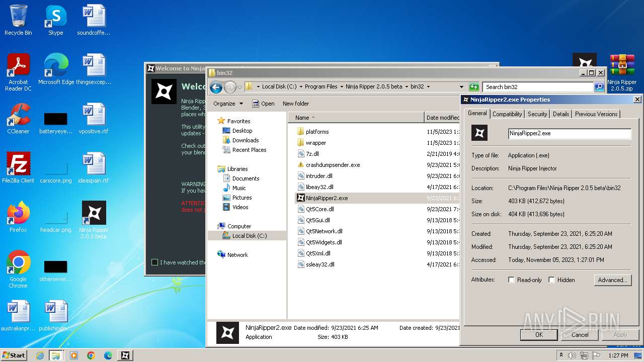The height and width of the screenshot is (362, 644).
Task: Click the Explorer Back navigation arrow
Action: pos(216,87)
